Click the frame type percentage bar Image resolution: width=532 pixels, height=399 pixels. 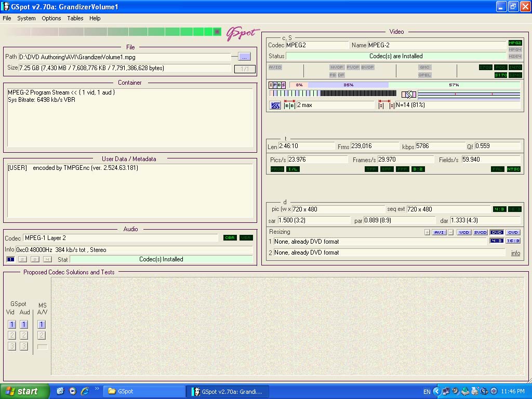tap(405, 85)
